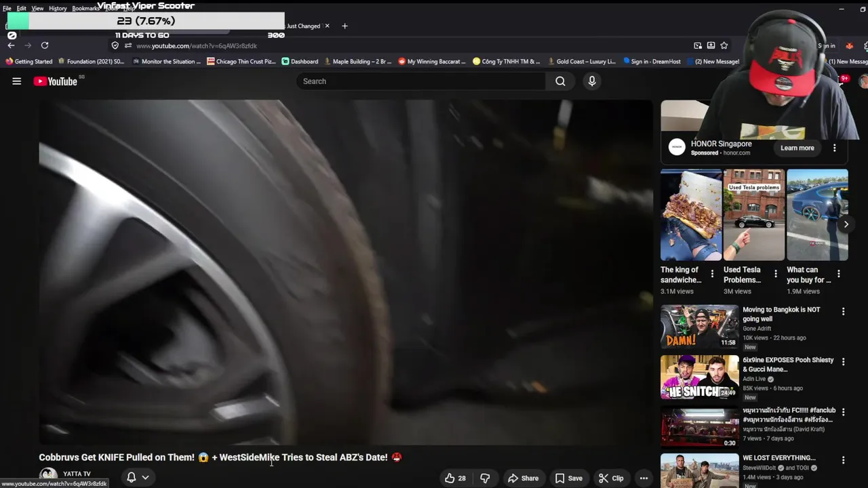Open the What can you buy short thumbnail
Screen dimensions: 868x488
click(x=817, y=215)
